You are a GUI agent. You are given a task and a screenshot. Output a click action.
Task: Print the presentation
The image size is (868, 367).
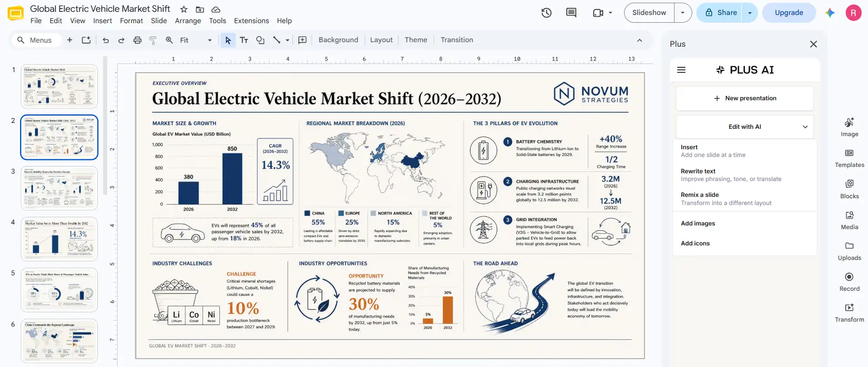click(x=137, y=40)
